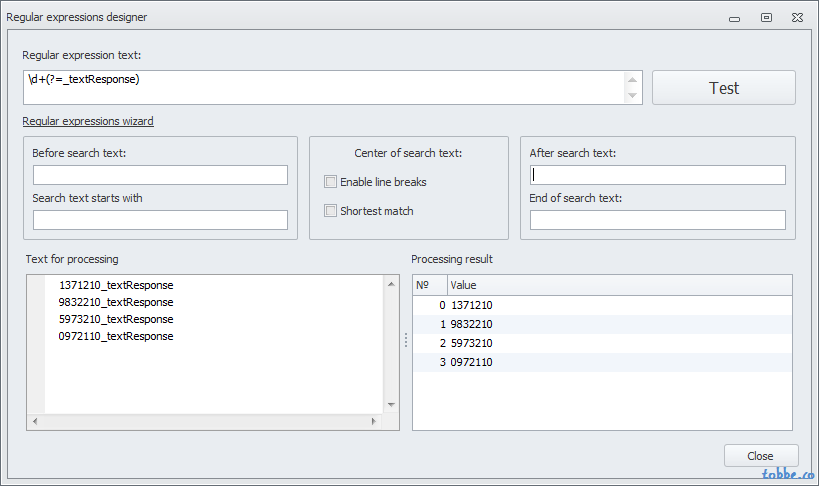The height and width of the screenshot is (486, 819).
Task: Click left arrow of horizontal scrollbar
Action: pyautogui.click(x=35, y=421)
